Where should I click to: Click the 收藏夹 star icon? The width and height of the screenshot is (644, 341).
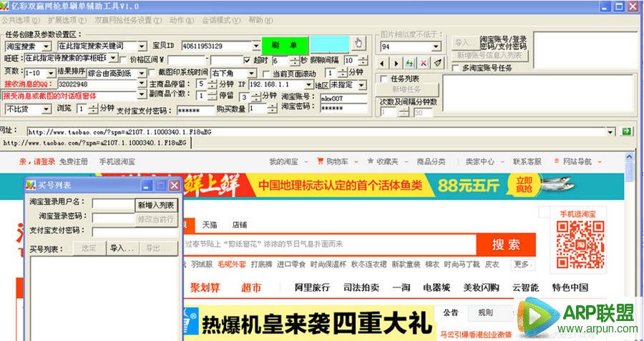pyautogui.click(x=370, y=162)
